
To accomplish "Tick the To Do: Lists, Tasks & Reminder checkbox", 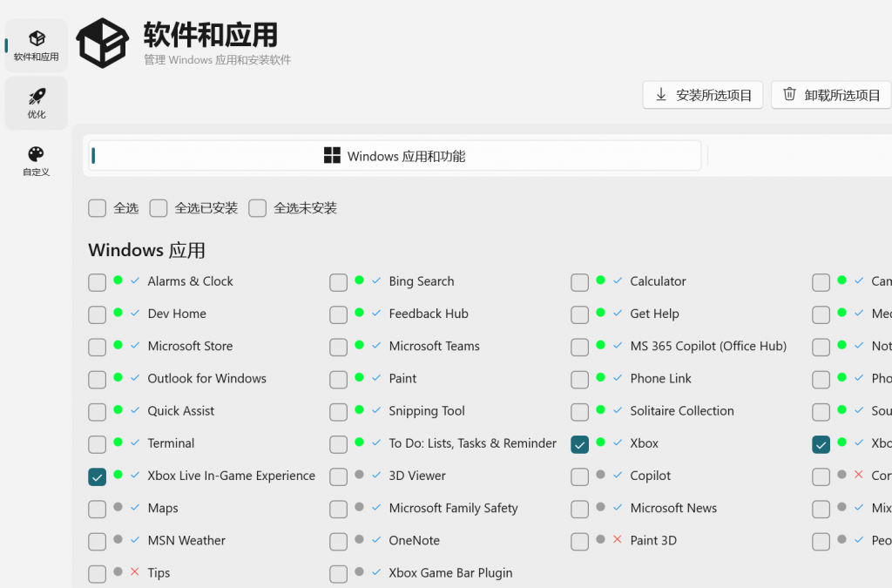I will tap(339, 444).
